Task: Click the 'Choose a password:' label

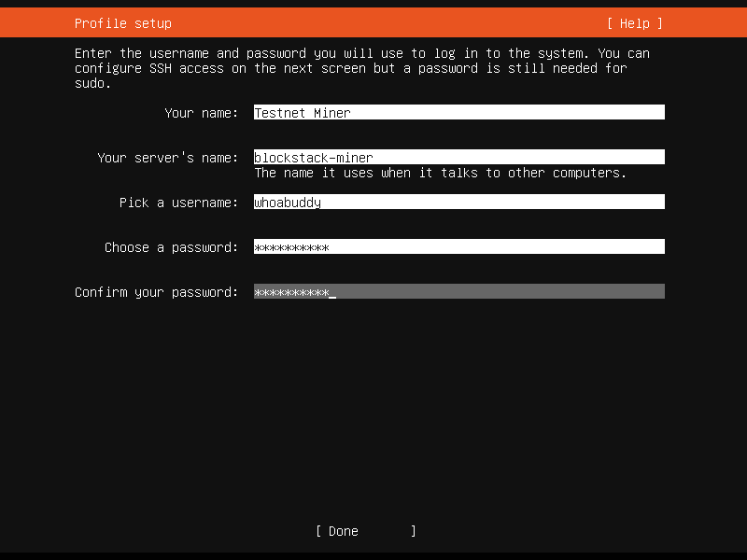Action: point(171,247)
